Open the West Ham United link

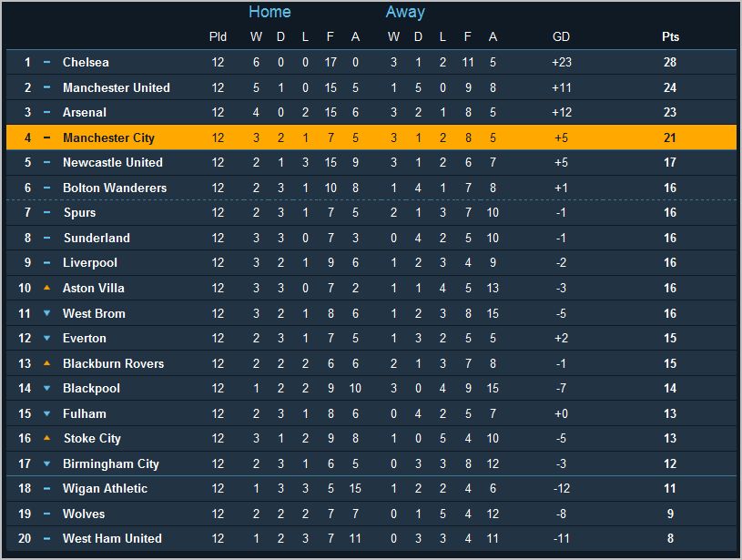[x=112, y=538]
